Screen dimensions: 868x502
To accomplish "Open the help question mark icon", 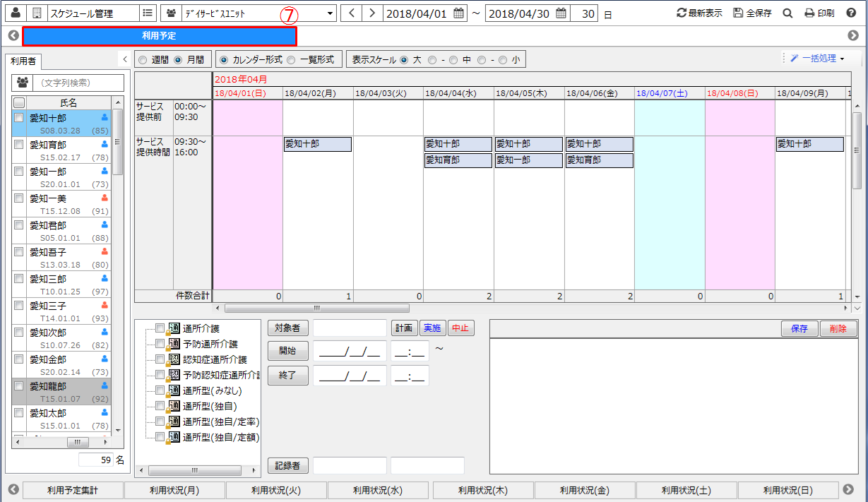I will [850, 12].
